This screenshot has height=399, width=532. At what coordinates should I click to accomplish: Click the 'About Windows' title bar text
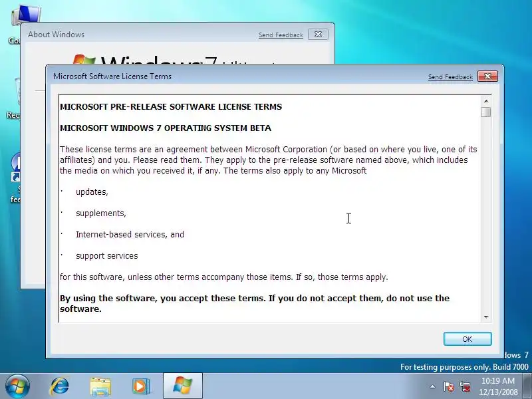click(57, 35)
